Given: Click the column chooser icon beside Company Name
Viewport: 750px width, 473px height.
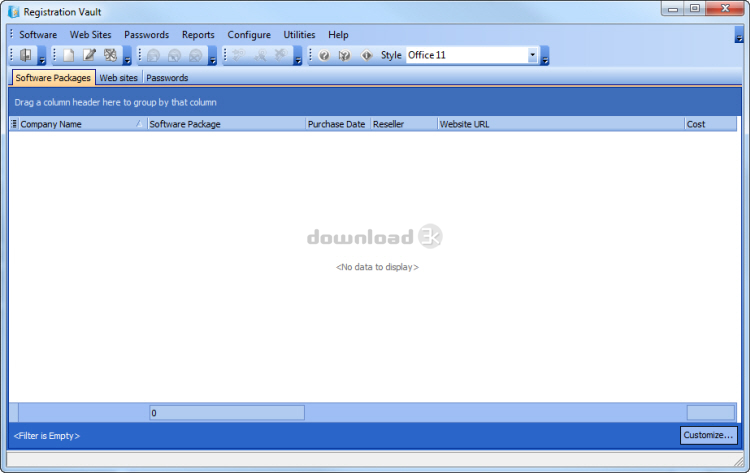Looking at the screenshot, I should point(14,124).
